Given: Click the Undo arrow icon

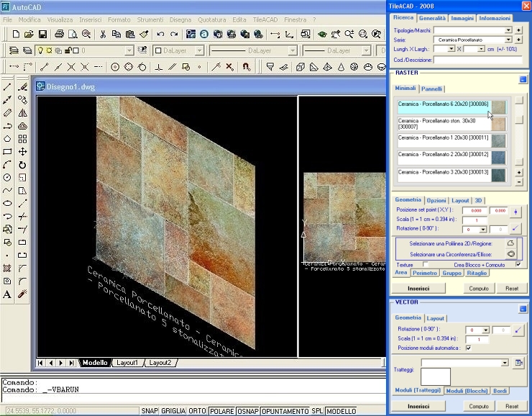Looking at the screenshot, I should click(x=160, y=34).
